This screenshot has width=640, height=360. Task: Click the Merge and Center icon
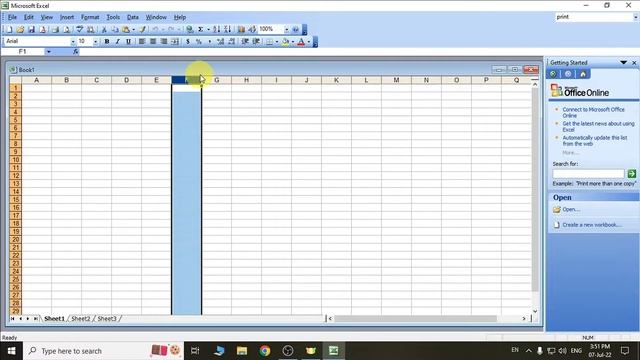(175, 41)
